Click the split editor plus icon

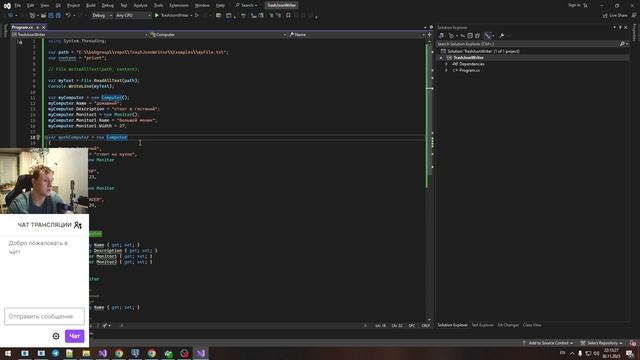click(x=429, y=35)
